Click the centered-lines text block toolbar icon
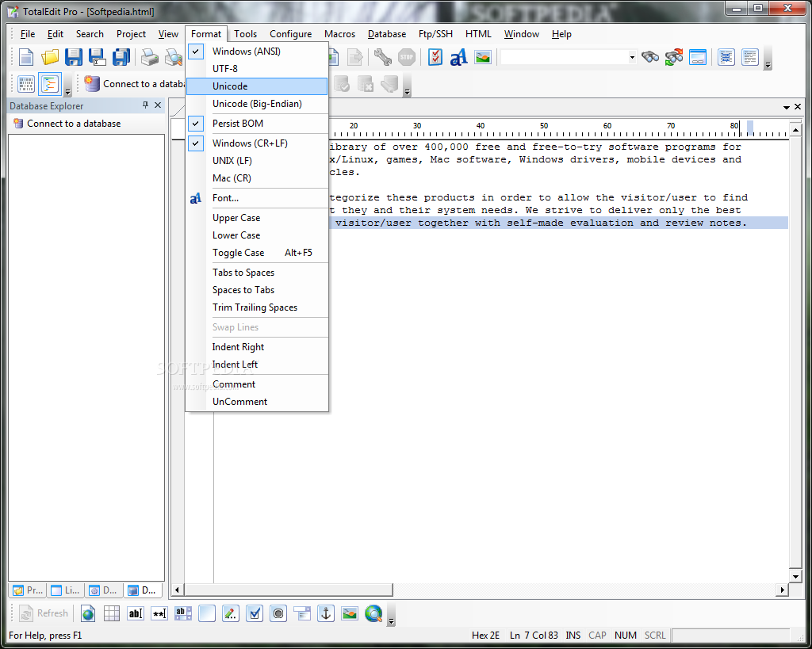Screen dimensions: 812x649 pyautogui.click(x=726, y=57)
